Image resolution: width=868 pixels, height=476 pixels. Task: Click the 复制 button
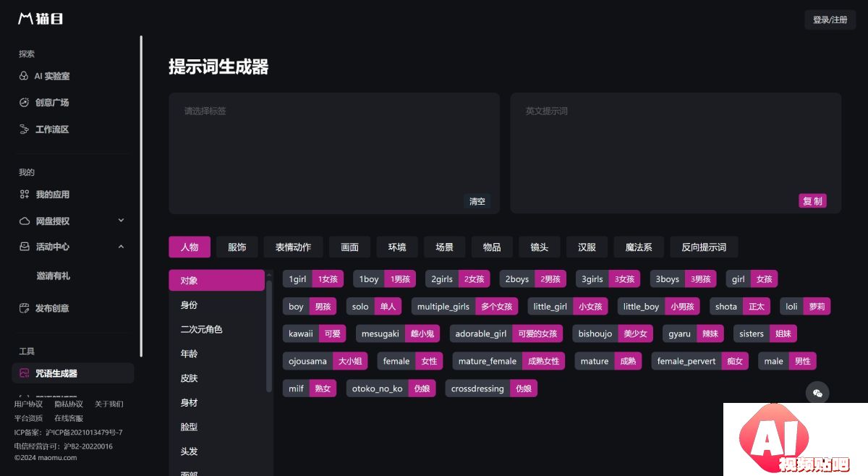[812, 201]
